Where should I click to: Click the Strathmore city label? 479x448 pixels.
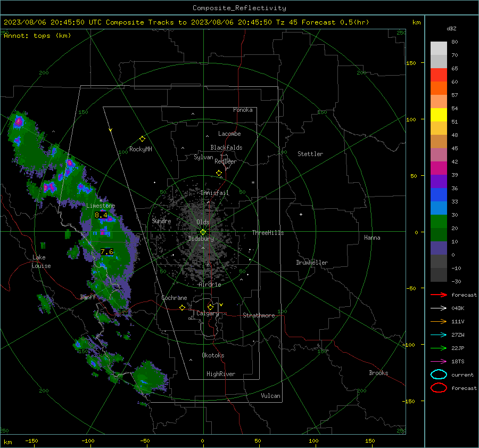pos(259,315)
